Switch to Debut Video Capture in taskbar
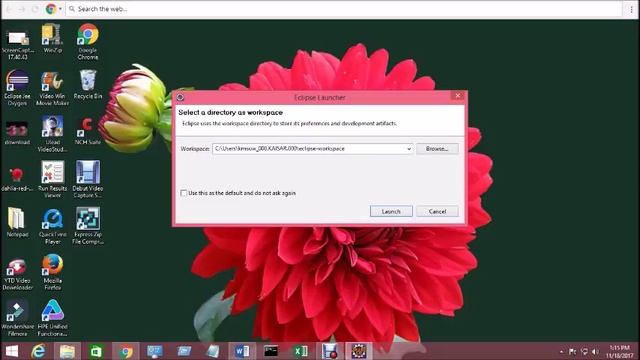The width and height of the screenshot is (640, 360). [x=329, y=351]
